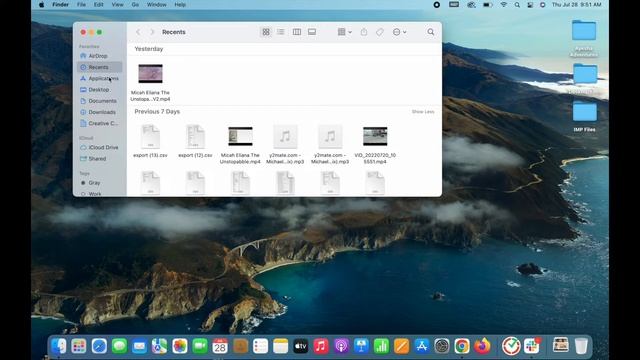Go forward with the Finder forward arrow
Image resolution: width=640 pixels, height=360 pixels.
(x=152, y=32)
